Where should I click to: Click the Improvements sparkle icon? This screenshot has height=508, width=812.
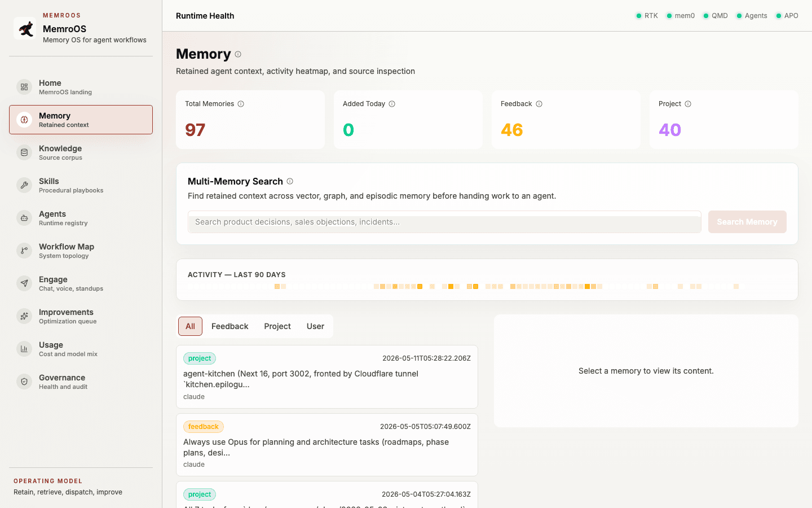24,316
